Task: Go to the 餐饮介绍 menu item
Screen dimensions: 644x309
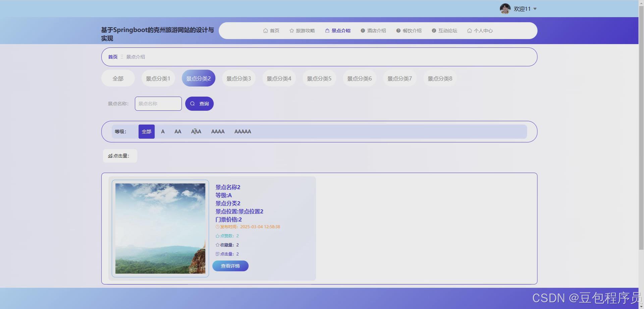Action: coord(409,31)
